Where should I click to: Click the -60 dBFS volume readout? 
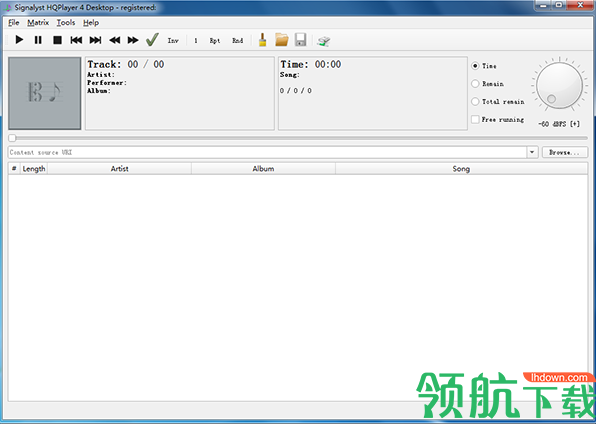(x=559, y=124)
